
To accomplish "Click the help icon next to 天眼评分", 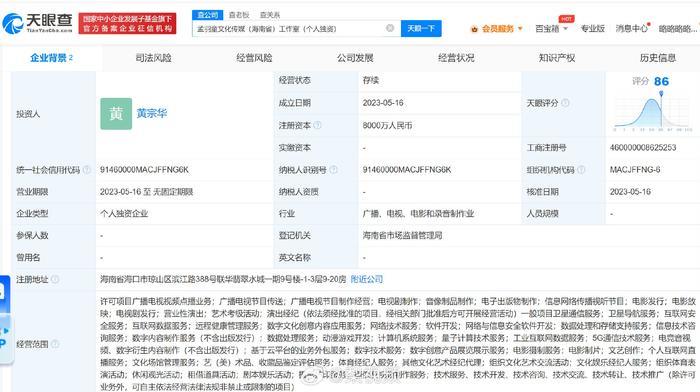I will tap(565, 103).
